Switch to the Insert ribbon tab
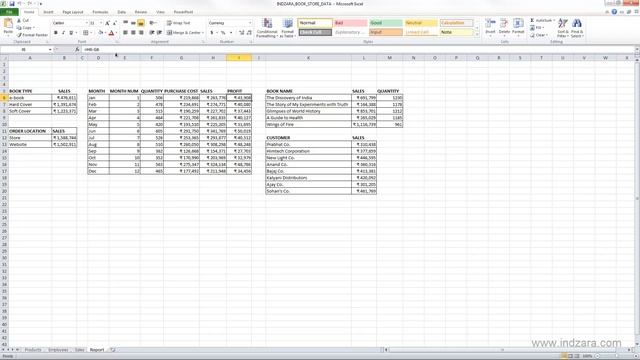Viewport: 640px width, 360px height. [x=48, y=12]
